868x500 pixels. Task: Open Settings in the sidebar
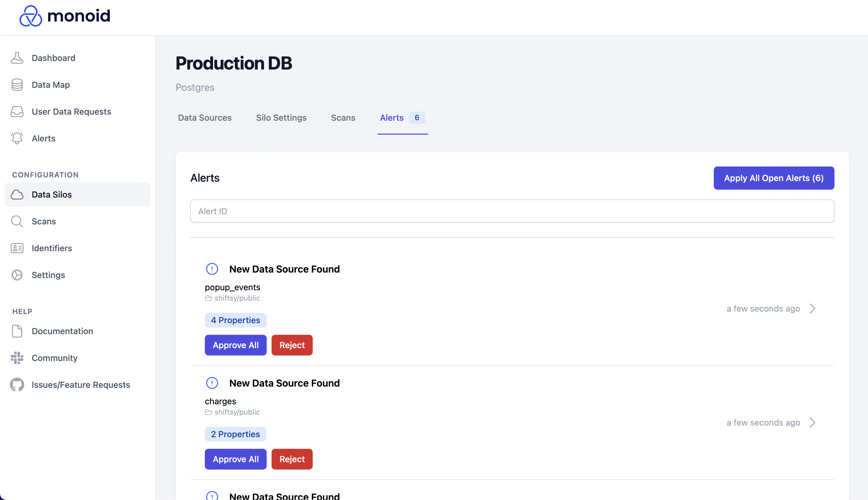(x=78, y=275)
